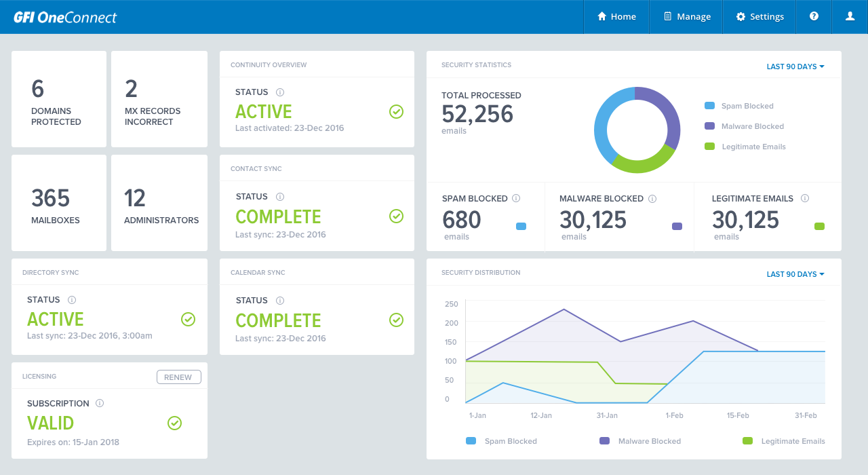
Task: Click info icon beside Legitimate Emails stat
Action: point(805,199)
